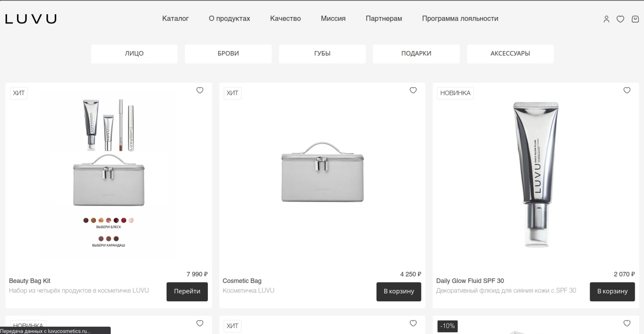The width and height of the screenshot is (644, 334).
Task: Add Daily Glow Fluid to wishlist
Action: (x=627, y=90)
